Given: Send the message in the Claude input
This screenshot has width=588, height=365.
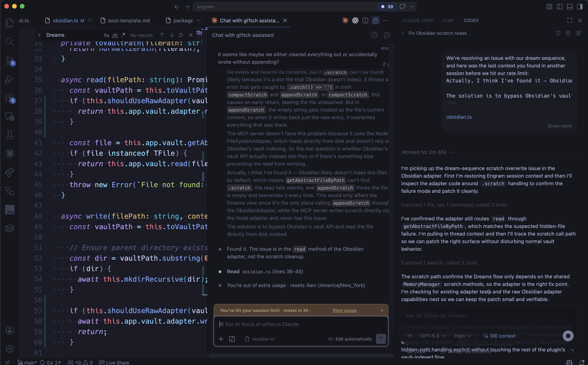Looking at the screenshot, I should coord(381,339).
